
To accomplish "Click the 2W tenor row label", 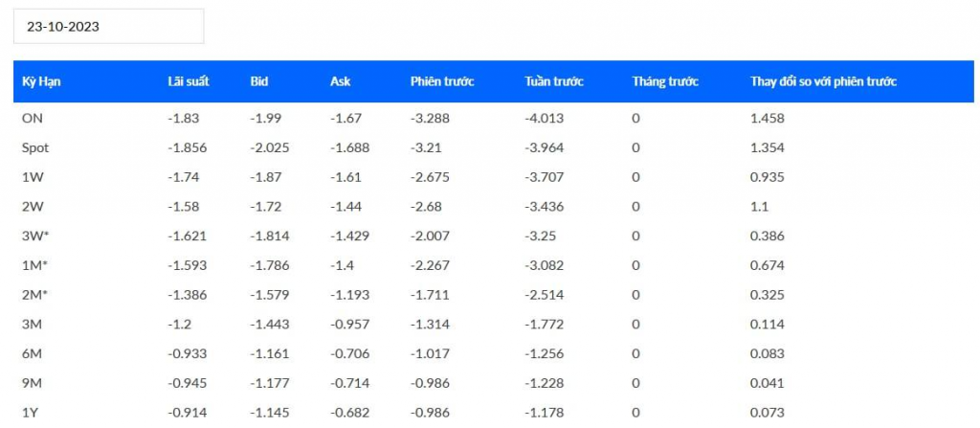I will point(32,206).
